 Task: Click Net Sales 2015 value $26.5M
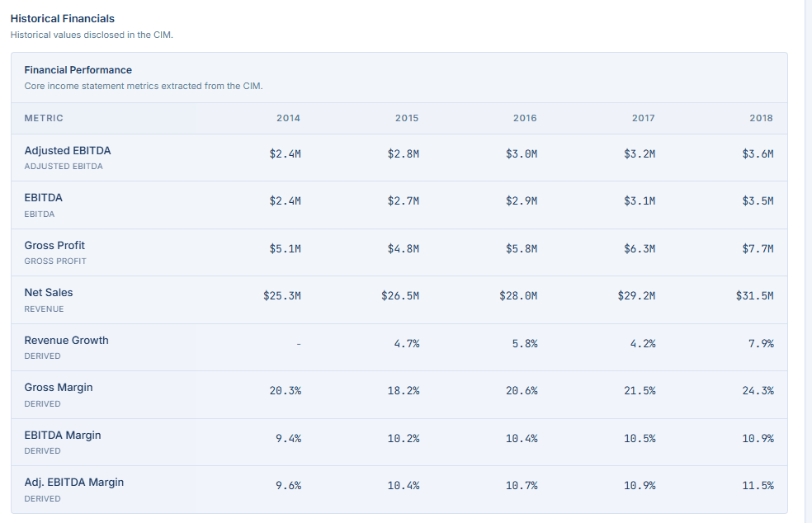click(399, 295)
